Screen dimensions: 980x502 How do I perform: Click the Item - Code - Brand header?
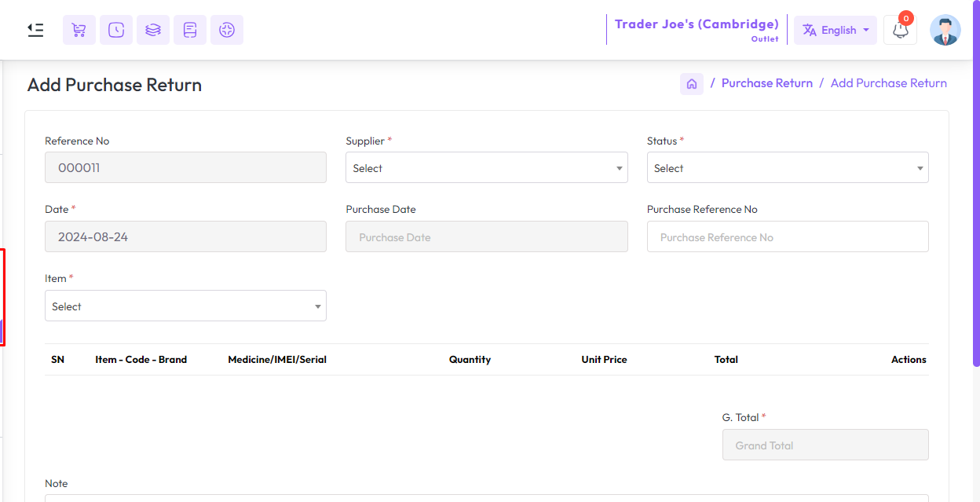click(141, 360)
